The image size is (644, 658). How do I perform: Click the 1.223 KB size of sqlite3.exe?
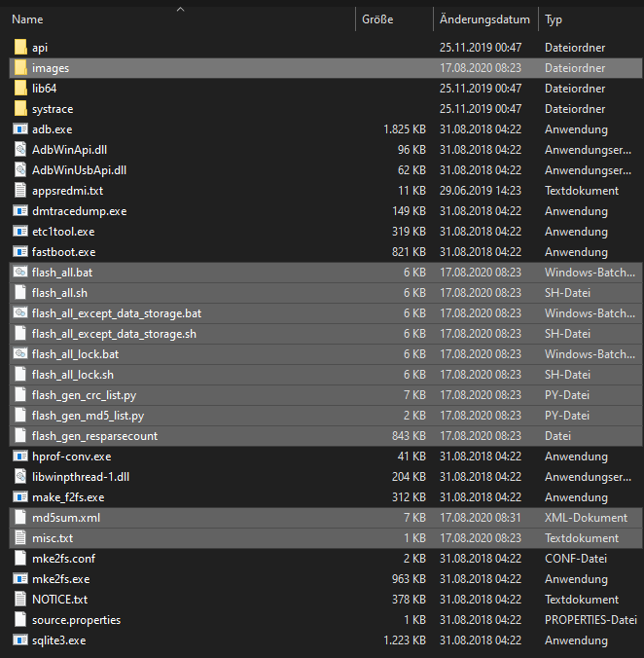(x=405, y=640)
